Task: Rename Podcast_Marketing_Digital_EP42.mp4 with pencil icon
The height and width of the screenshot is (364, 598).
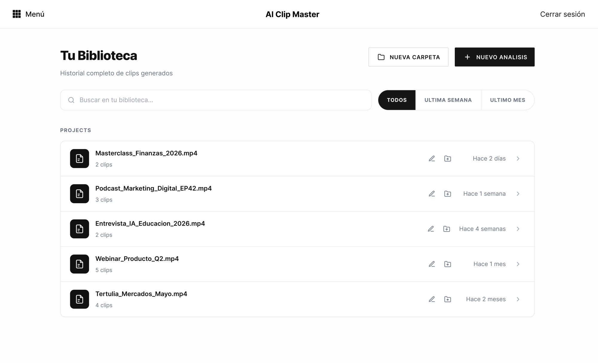Action: [x=432, y=194]
